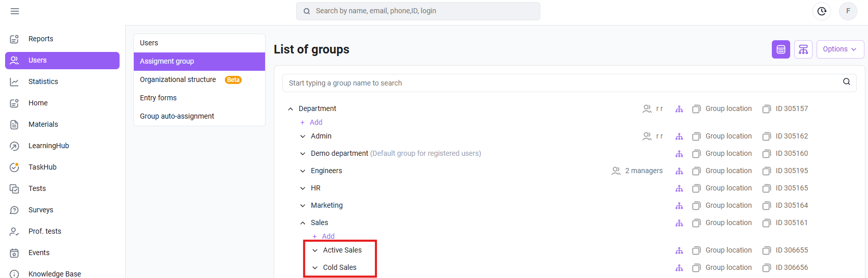868x278 pixels.
Task: Open the hamburger menu icon
Action: pos(15,11)
